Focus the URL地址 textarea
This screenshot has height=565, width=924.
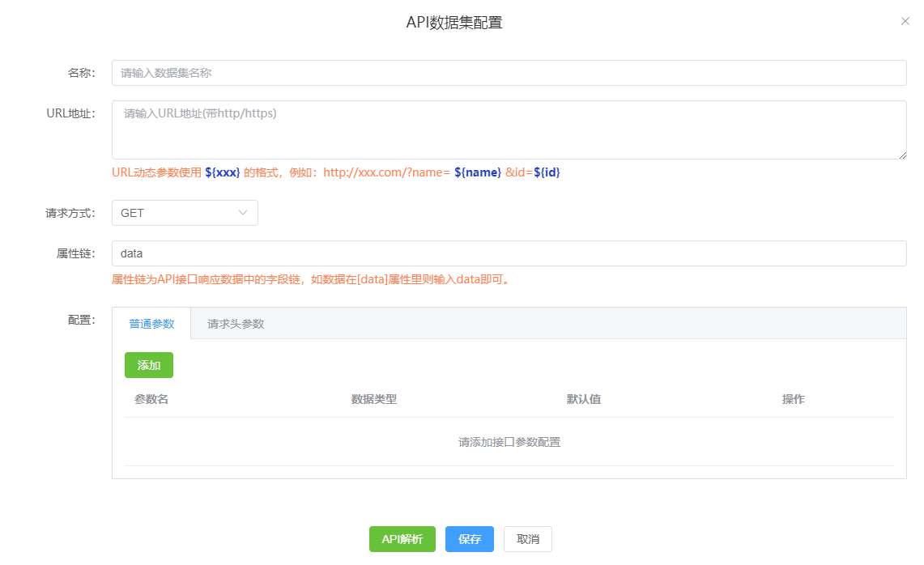tap(509, 130)
